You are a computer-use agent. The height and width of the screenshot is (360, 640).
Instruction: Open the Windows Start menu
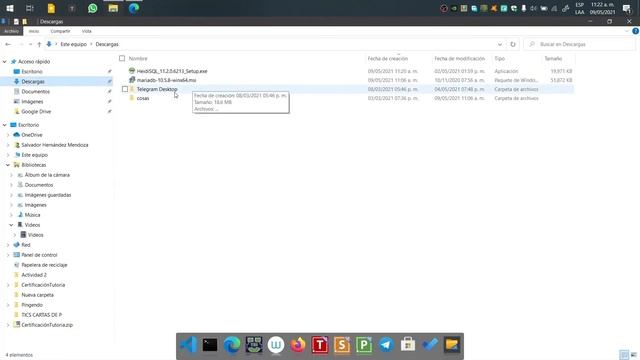(x=10, y=8)
